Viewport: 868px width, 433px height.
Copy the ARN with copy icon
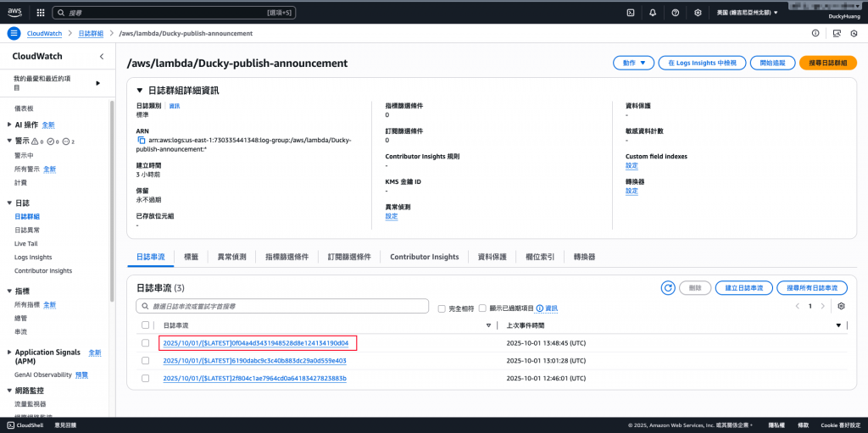(x=142, y=141)
